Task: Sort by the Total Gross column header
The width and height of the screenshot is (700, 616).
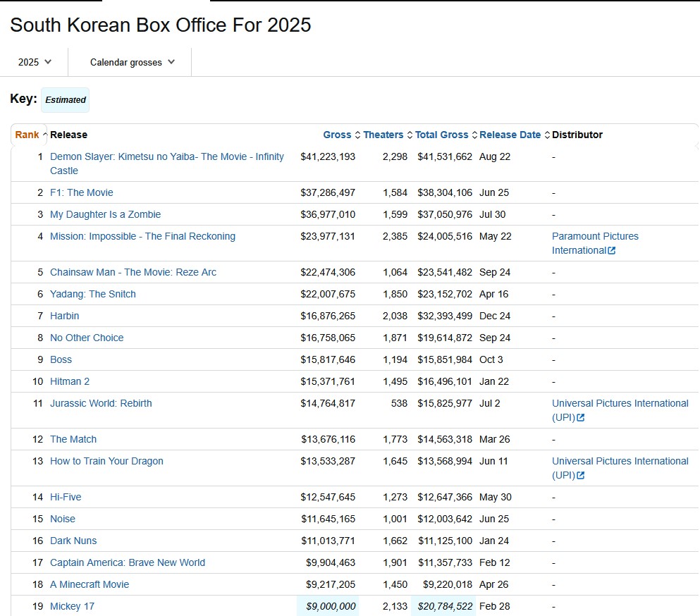Action: click(441, 135)
